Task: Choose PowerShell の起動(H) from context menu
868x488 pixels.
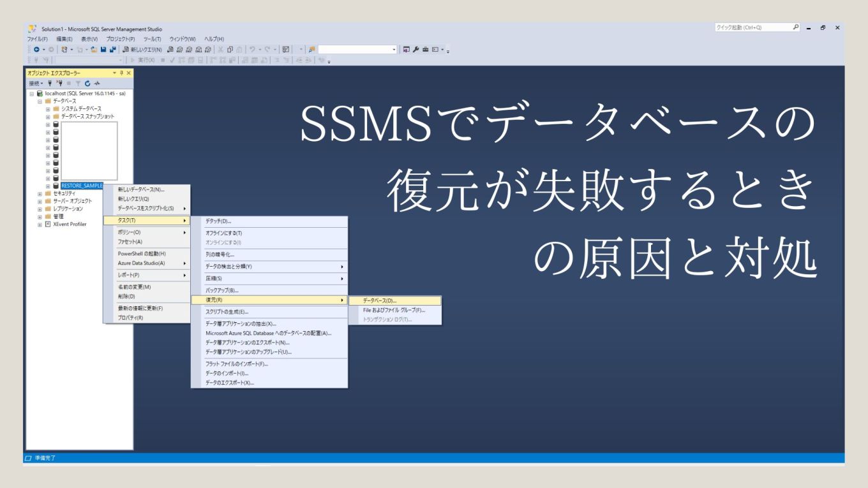Action: [147, 254]
